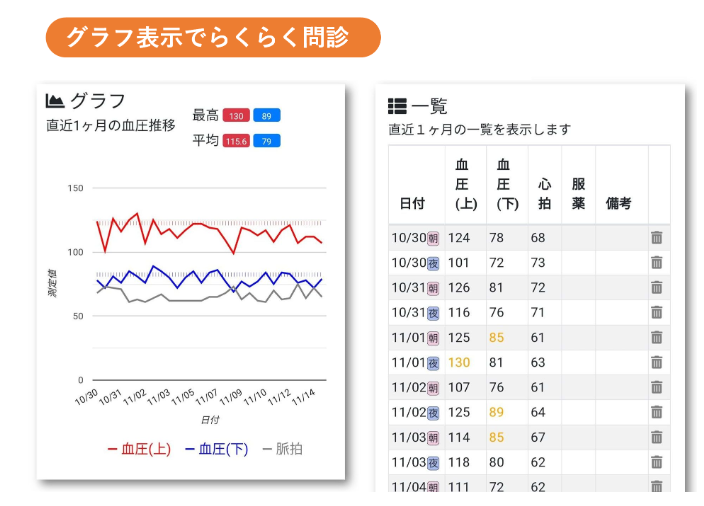Click trash icon for 10/31 morning row
The width and height of the screenshot is (704, 506).
point(656,288)
